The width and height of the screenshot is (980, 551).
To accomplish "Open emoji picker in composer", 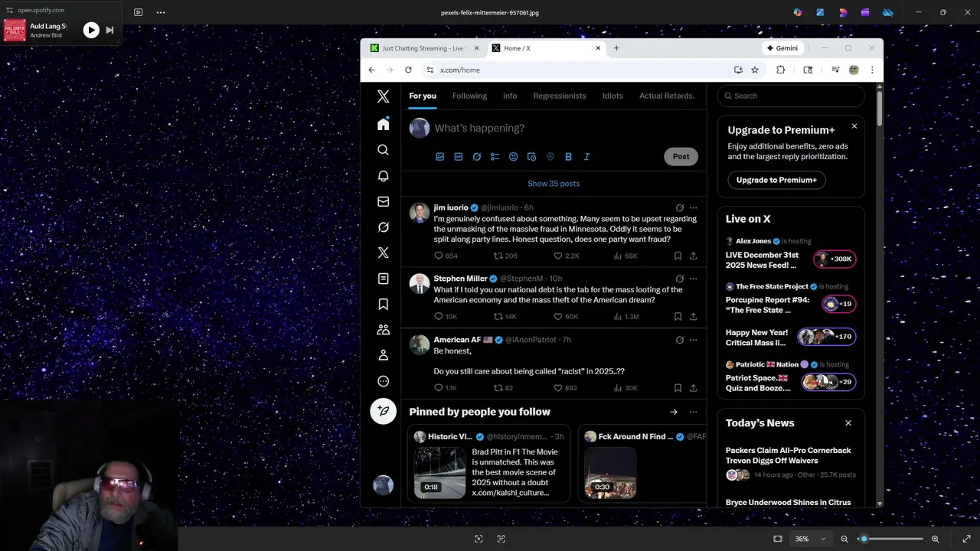I will pos(514,157).
